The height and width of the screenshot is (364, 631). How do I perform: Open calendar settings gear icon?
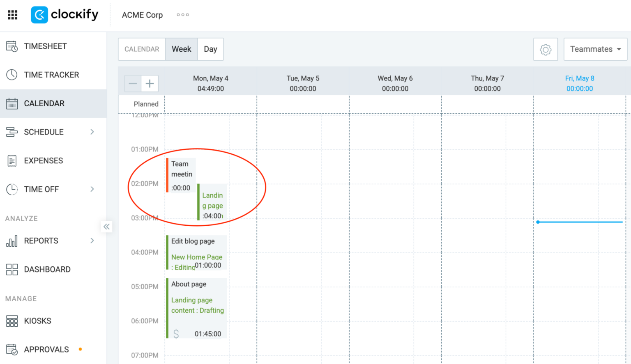546,49
